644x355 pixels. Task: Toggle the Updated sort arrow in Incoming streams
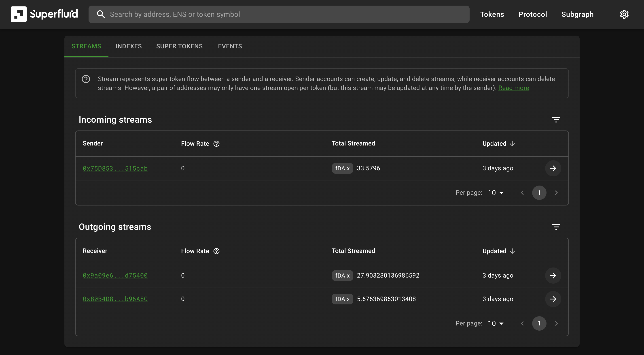[512, 144]
